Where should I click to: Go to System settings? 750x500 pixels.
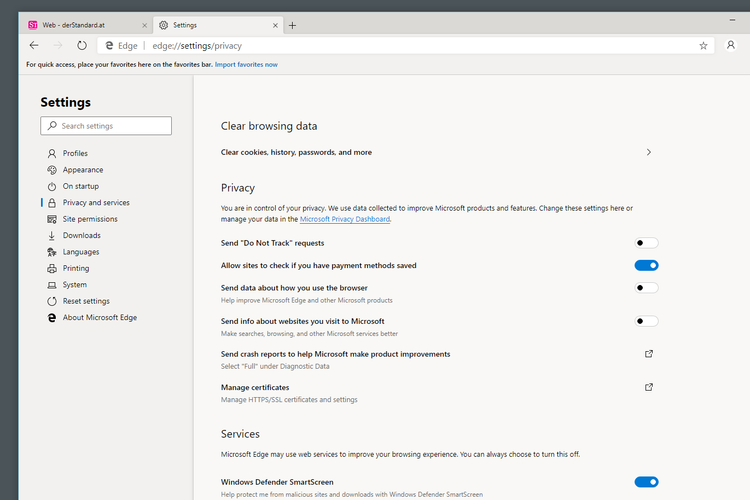(75, 285)
